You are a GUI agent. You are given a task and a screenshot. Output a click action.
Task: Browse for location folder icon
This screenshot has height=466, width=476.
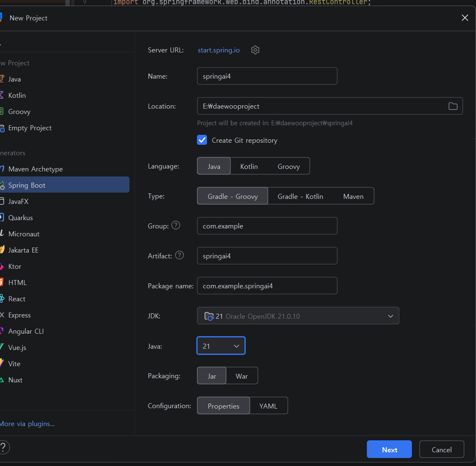pos(453,106)
